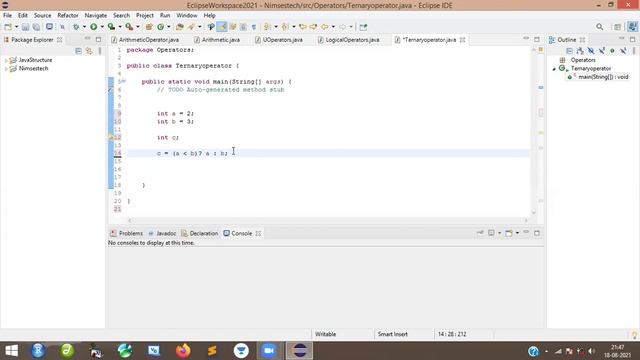Screen dimensions: 640x360
Task: Click the External Tools run icon
Action: click(x=129, y=27)
